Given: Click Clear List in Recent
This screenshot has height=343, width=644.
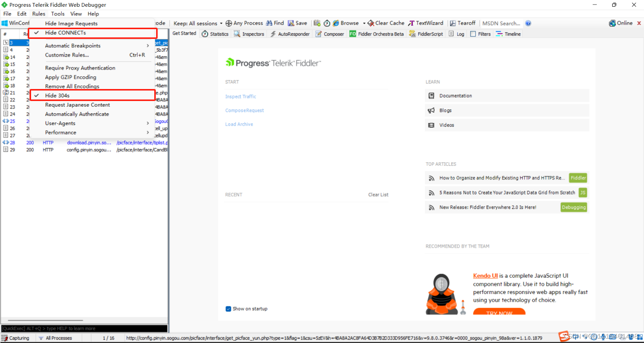Looking at the screenshot, I should pos(378,195).
